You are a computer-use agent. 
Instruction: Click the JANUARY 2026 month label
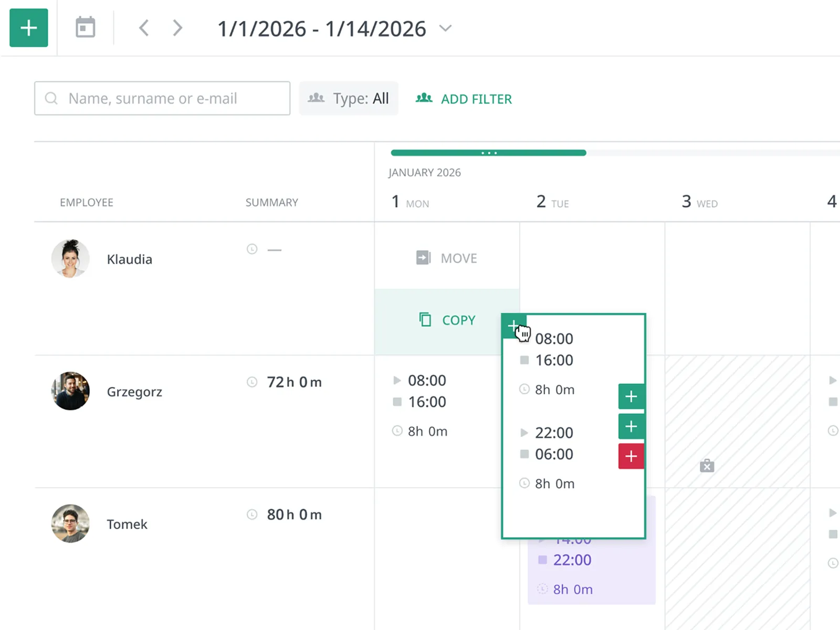tap(425, 173)
